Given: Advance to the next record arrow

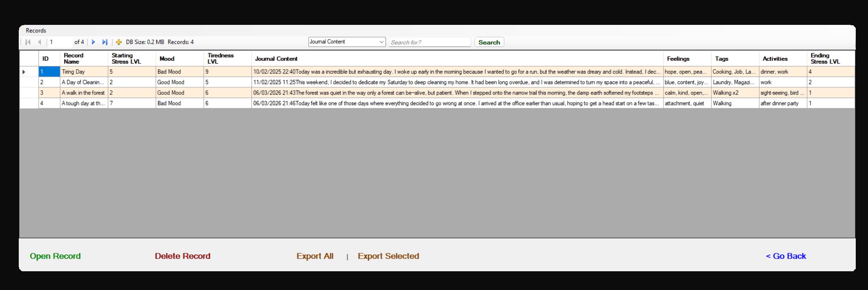Looking at the screenshot, I should [x=93, y=42].
